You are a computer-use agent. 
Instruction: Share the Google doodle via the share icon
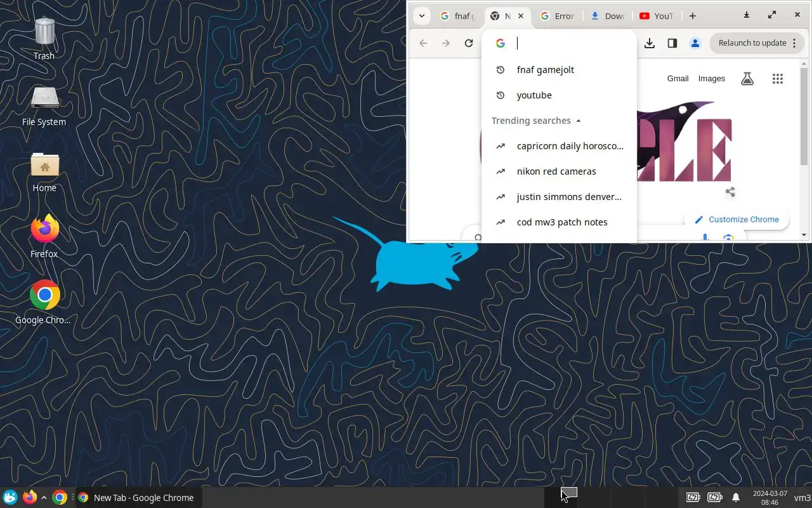click(x=730, y=192)
